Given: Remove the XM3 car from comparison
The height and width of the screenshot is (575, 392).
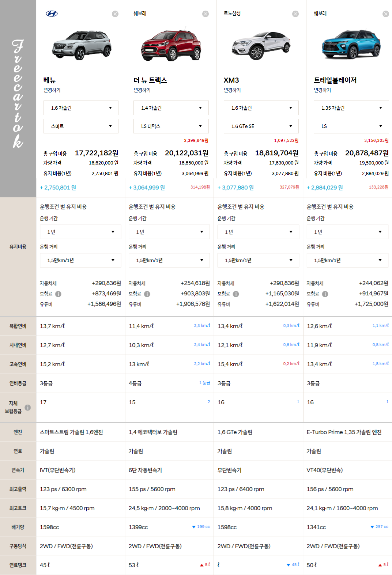Looking at the screenshot, I should (295, 14).
